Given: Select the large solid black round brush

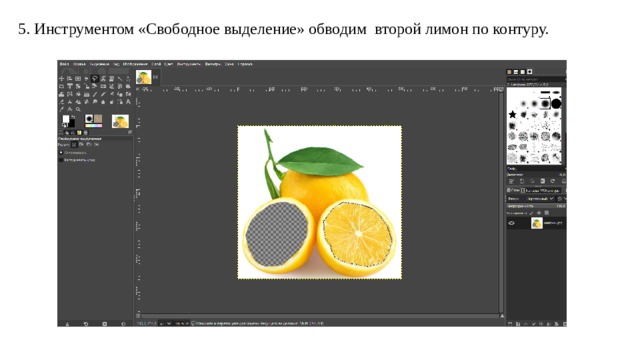Looking at the screenshot, I should (556, 104).
